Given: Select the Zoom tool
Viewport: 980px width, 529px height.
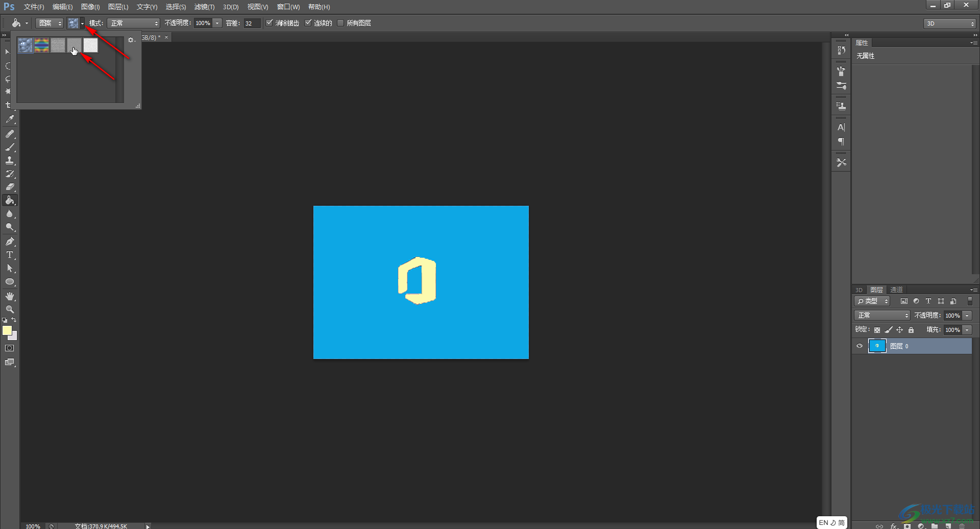Looking at the screenshot, I should 10,309.
